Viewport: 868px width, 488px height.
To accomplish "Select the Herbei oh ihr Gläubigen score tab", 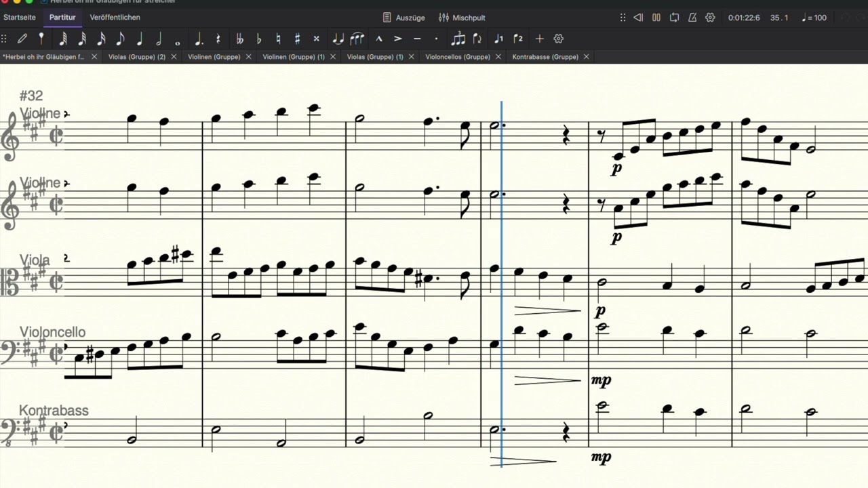I will point(43,57).
